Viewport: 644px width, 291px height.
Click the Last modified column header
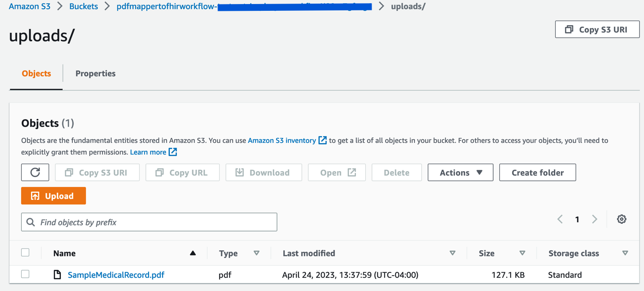(x=309, y=253)
